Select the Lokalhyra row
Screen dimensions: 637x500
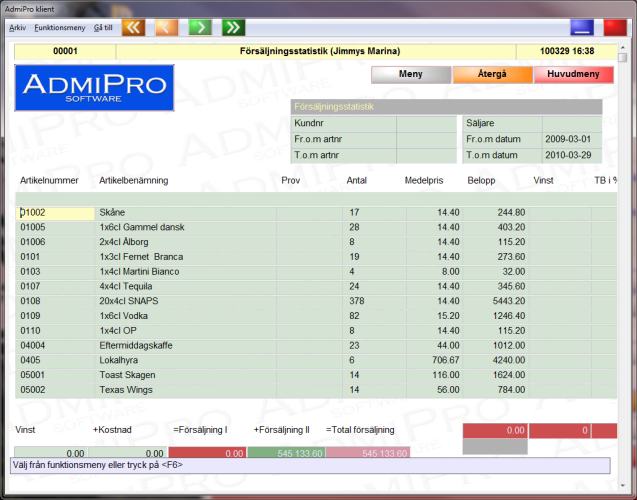pyautogui.click(x=316, y=361)
